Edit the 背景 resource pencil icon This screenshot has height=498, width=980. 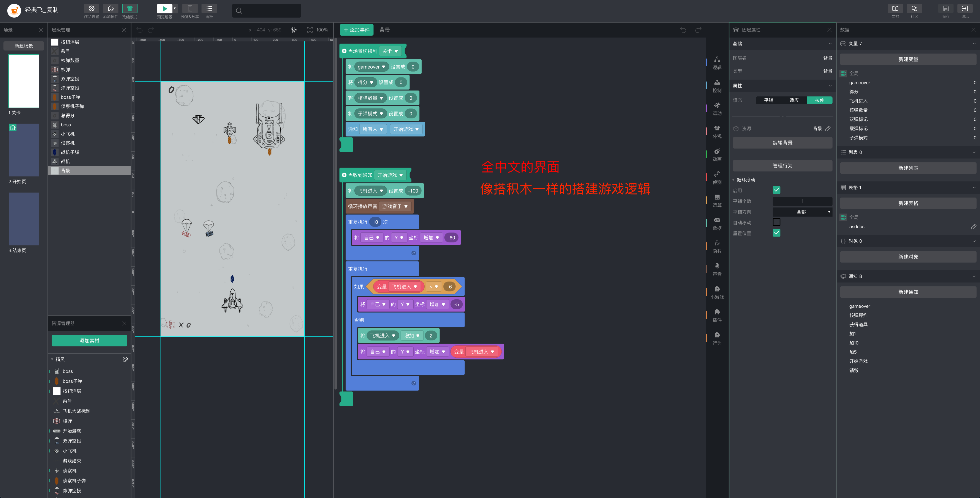coord(827,129)
